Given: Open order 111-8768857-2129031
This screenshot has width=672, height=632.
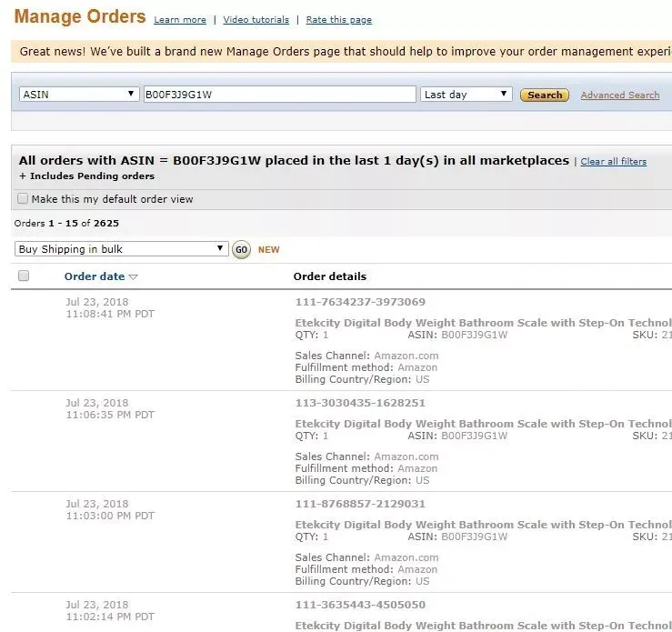Looking at the screenshot, I should pyautogui.click(x=360, y=504).
